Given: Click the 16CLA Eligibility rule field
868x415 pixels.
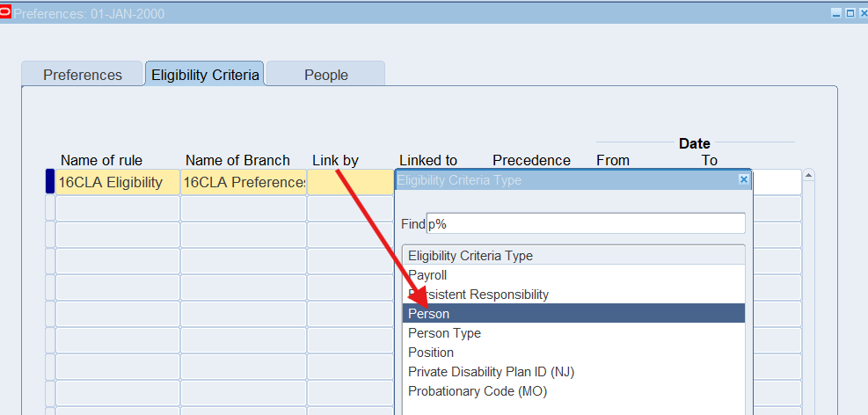Looking at the screenshot, I should pyautogui.click(x=117, y=183).
